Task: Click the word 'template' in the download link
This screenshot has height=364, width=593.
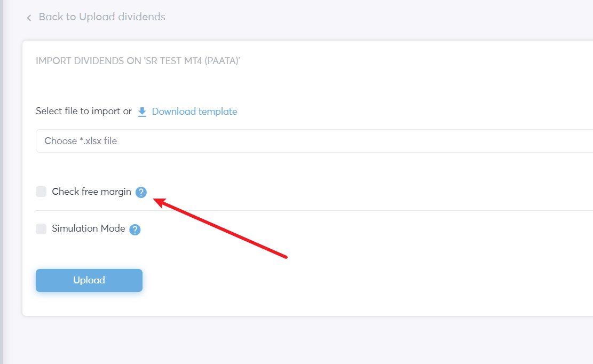Action: (x=218, y=112)
